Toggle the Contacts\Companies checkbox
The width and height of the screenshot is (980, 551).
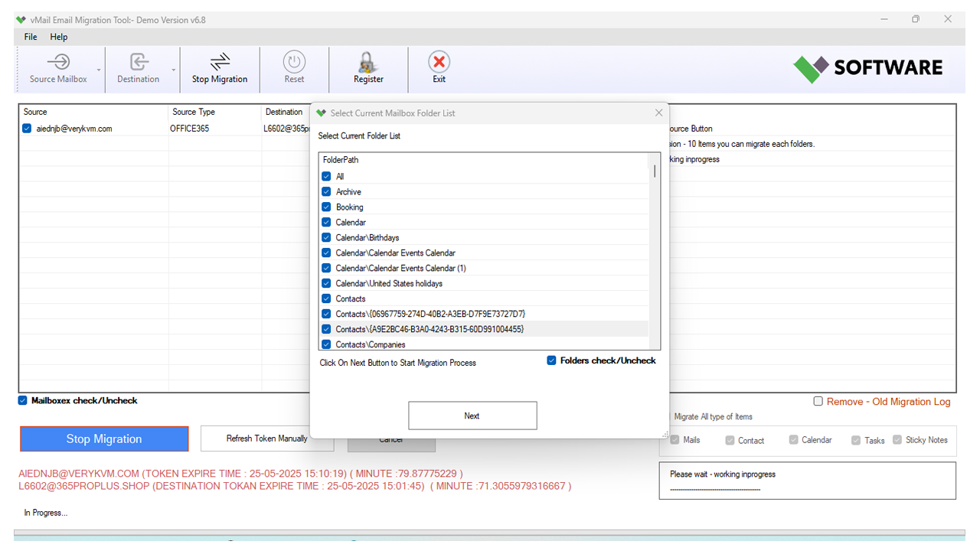(x=326, y=344)
